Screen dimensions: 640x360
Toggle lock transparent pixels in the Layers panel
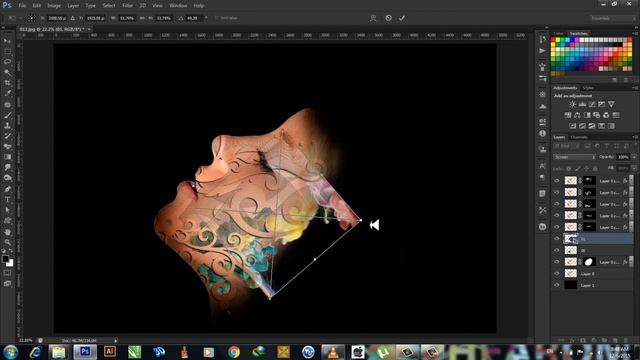(569, 169)
